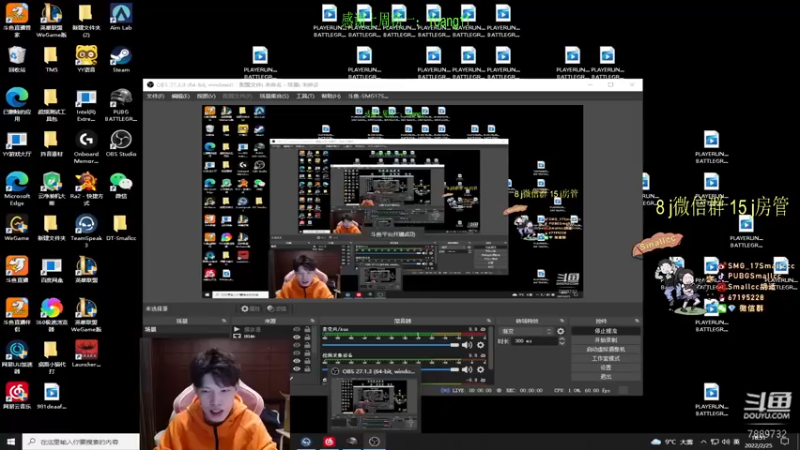Open the Windows Start menu
This screenshot has width=800, height=450.
coord(11,441)
